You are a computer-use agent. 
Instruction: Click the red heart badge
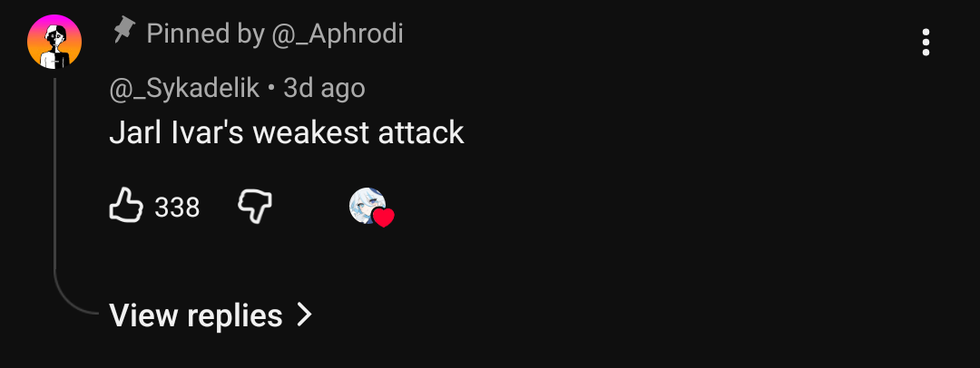pyautogui.click(x=383, y=218)
